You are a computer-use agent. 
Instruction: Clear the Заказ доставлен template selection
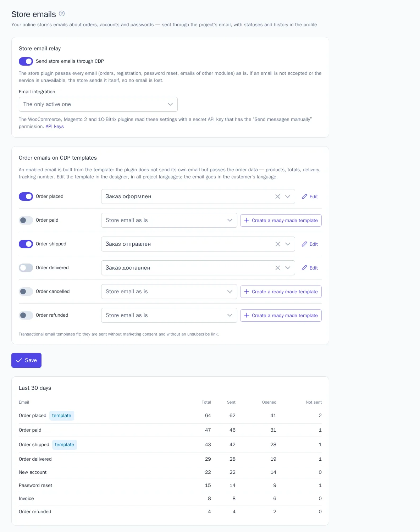click(278, 268)
